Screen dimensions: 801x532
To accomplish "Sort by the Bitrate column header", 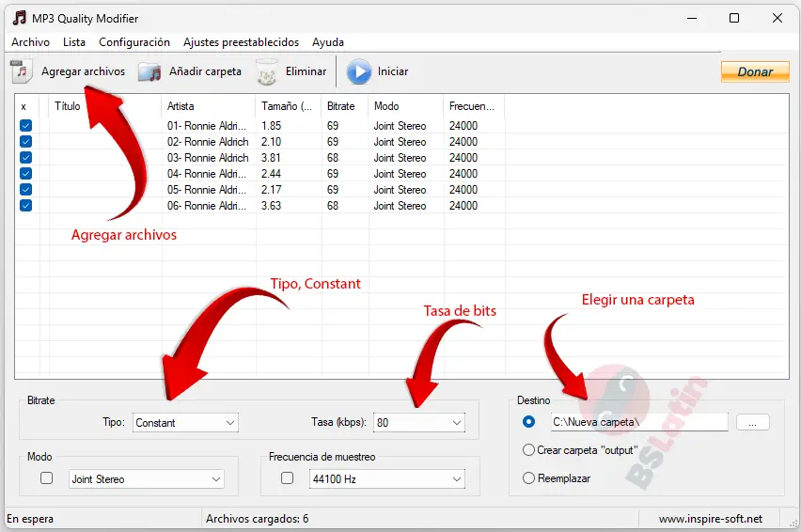I will click(x=345, y=106).
